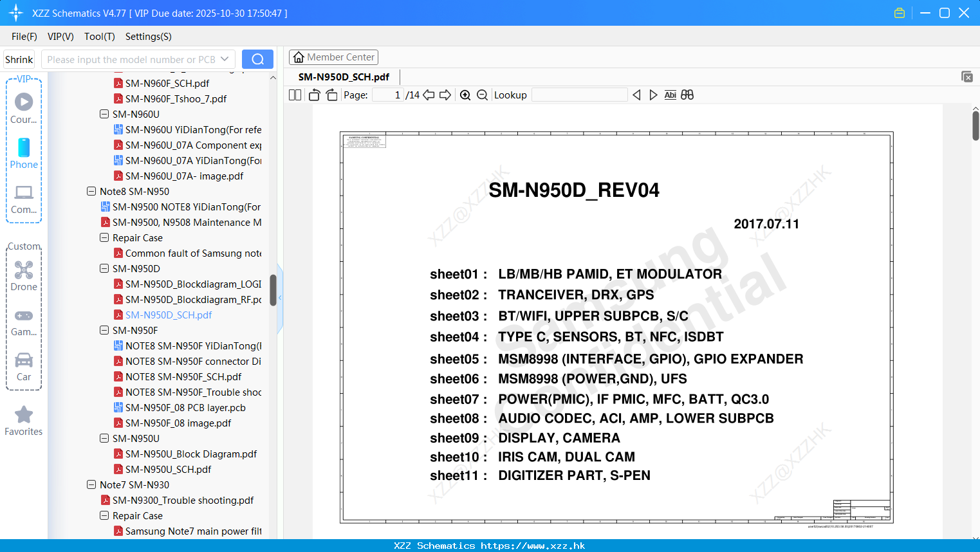
Task: Collapse Repair Case under Note8
Action: click(x=104, y=237)
